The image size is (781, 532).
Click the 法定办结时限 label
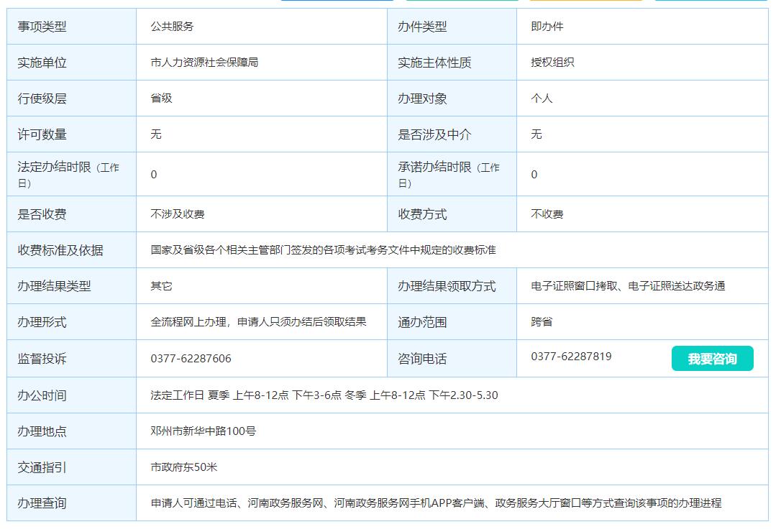click(68, 175)
